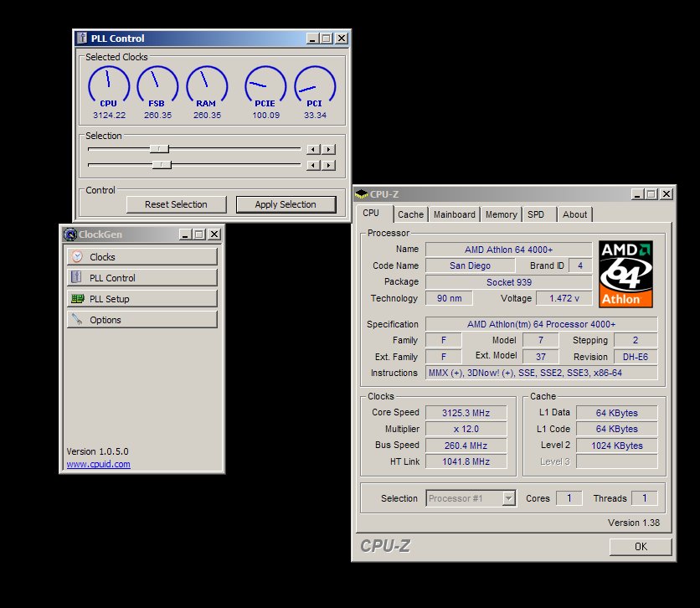
Task: Click the PLL Control title bar icon
Action: [x=82, y=39]
